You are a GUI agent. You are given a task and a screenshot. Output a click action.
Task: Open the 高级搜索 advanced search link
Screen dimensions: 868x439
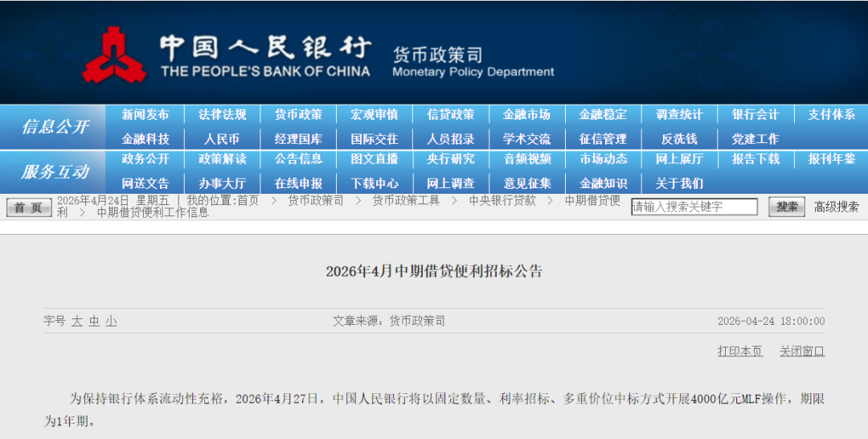836,207
